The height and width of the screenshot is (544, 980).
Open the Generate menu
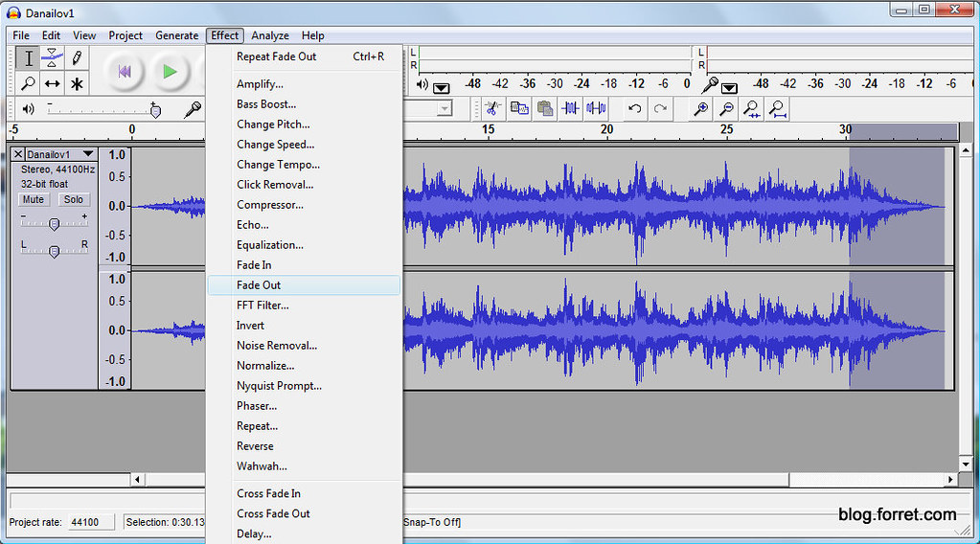pos(177,35)
